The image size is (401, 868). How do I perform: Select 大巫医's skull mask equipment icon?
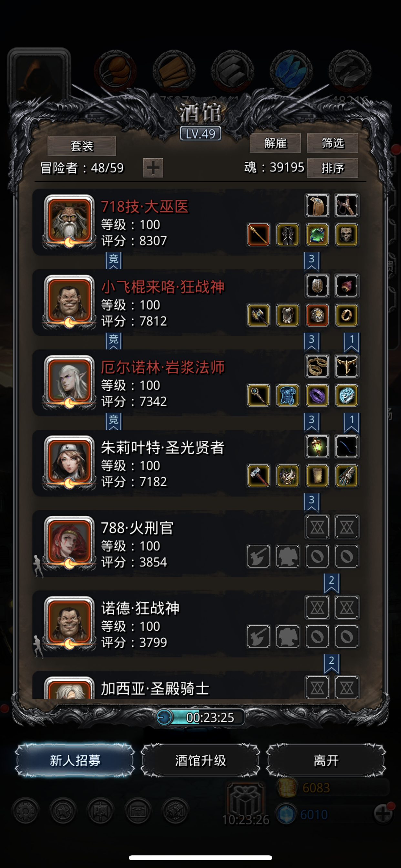point(346,235)
